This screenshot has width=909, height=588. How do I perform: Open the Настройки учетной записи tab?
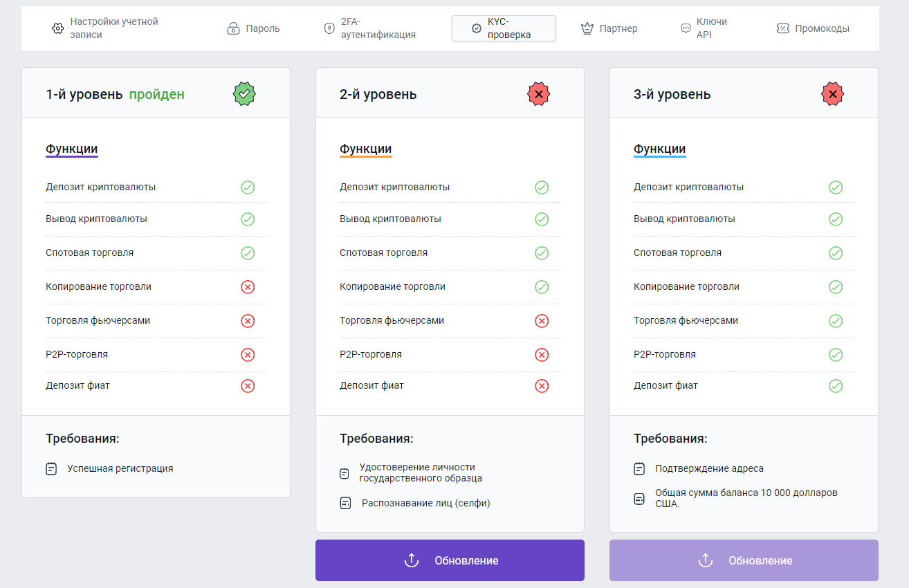pyautogui.click(x=104, y=28)
